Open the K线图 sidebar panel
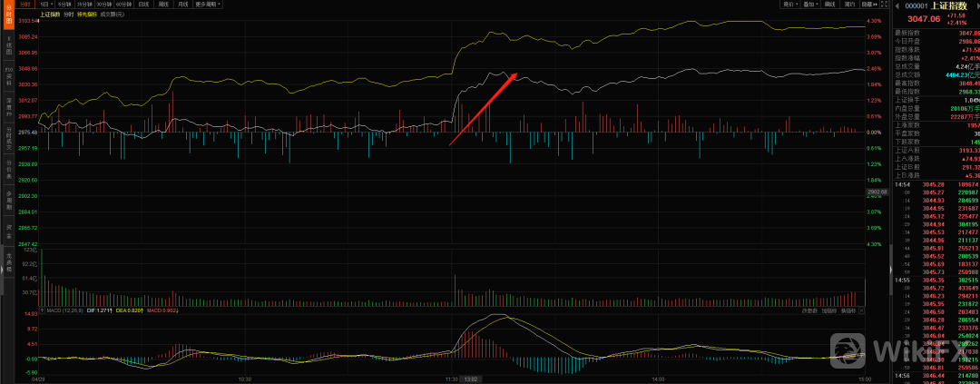This screenshot has height=384, width=980. coord(8,44)
